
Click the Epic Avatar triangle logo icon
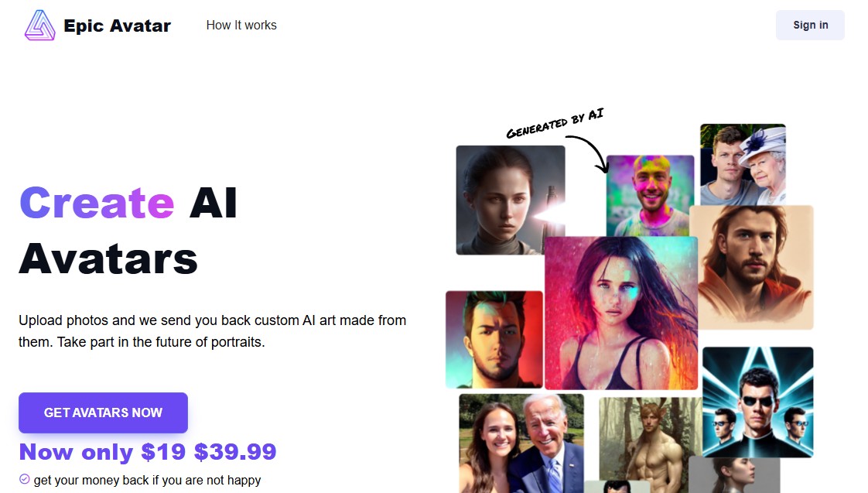[x=40, y=25]
